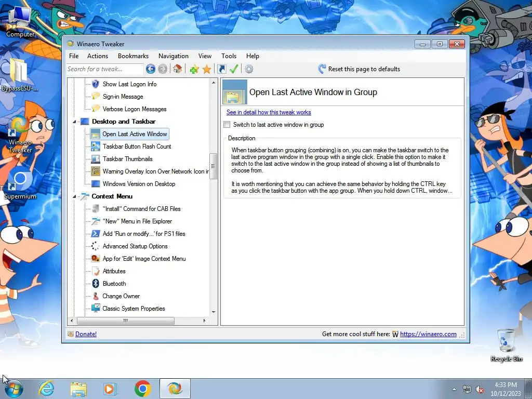The height and width of the screenshot is (399, 532).
Task: Click the tree scroll up arrow
Action: point(214,83)
